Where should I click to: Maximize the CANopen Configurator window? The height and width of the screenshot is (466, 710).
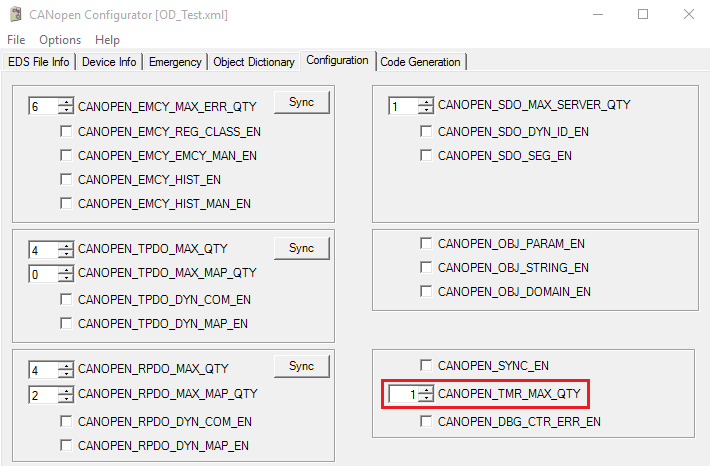coord(643,14)
